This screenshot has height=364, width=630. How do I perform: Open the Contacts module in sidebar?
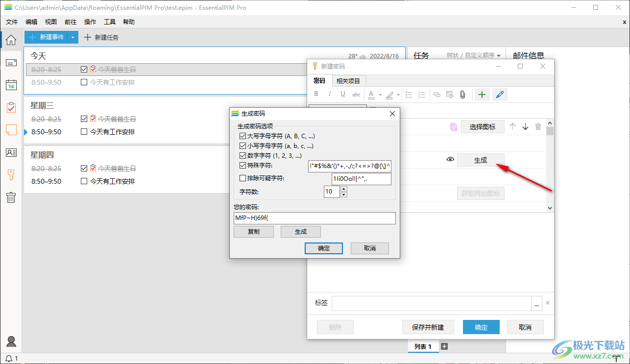pos(11,152)
